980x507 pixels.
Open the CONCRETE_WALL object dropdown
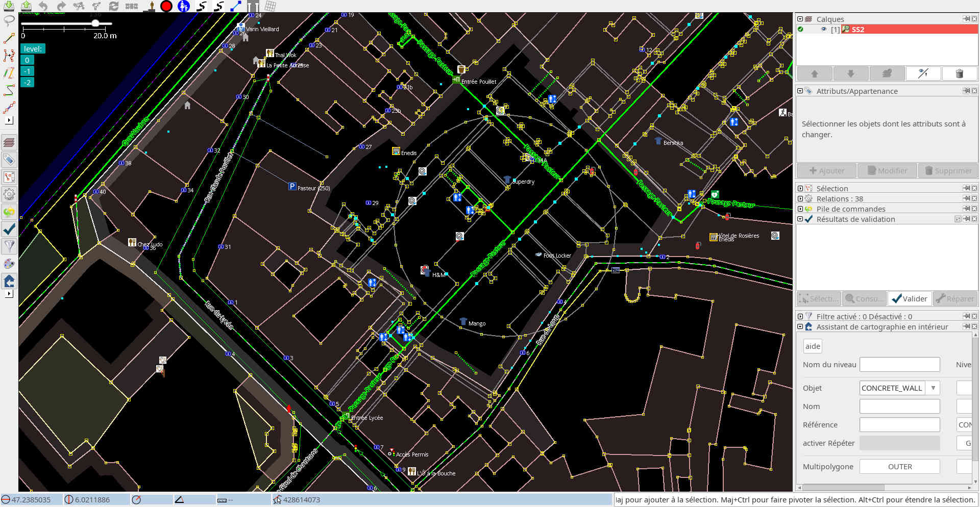click(933, 388)
